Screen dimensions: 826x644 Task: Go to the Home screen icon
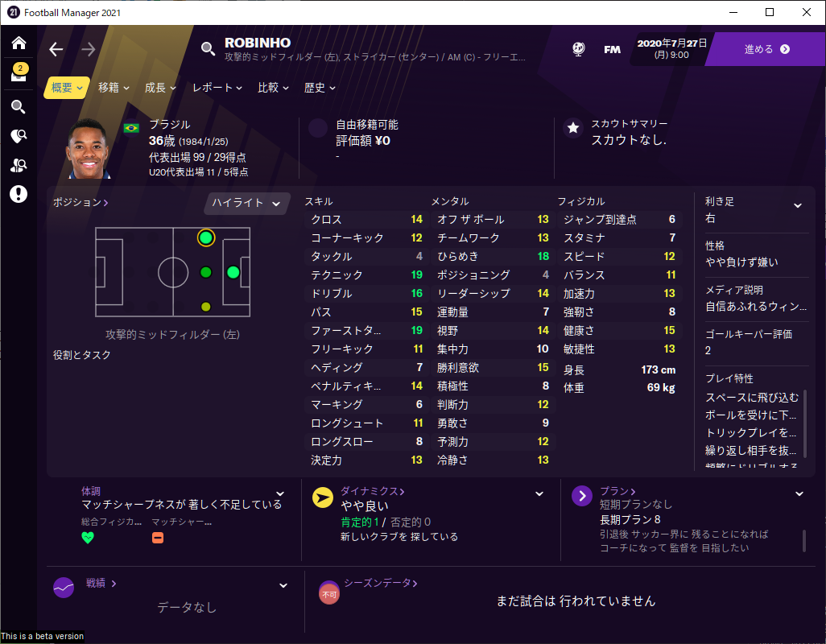(19, 43)
